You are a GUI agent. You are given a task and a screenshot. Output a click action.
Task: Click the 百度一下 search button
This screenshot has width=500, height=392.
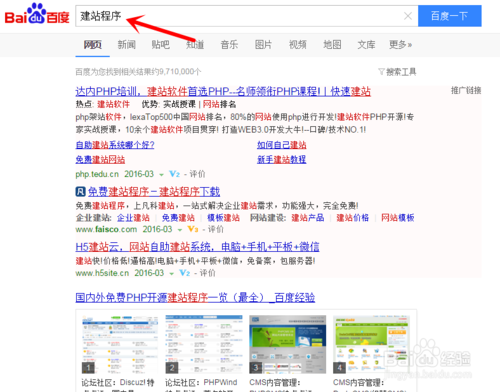(450, 16)
